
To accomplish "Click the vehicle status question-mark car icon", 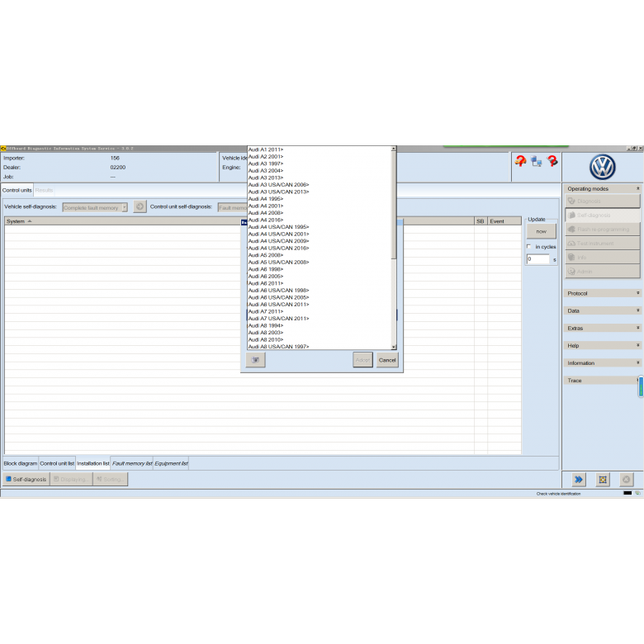I will (x=520, y=161).
